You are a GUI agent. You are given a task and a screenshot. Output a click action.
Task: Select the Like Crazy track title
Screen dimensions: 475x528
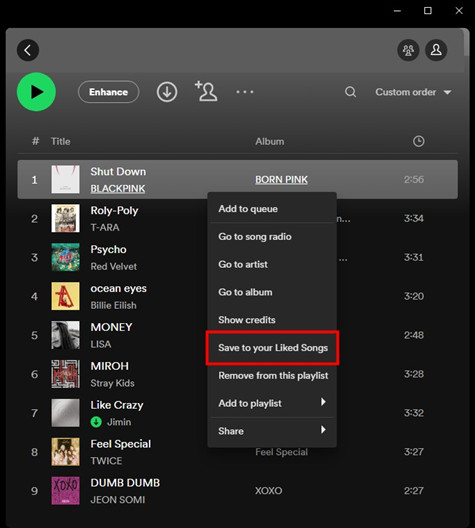117,405
